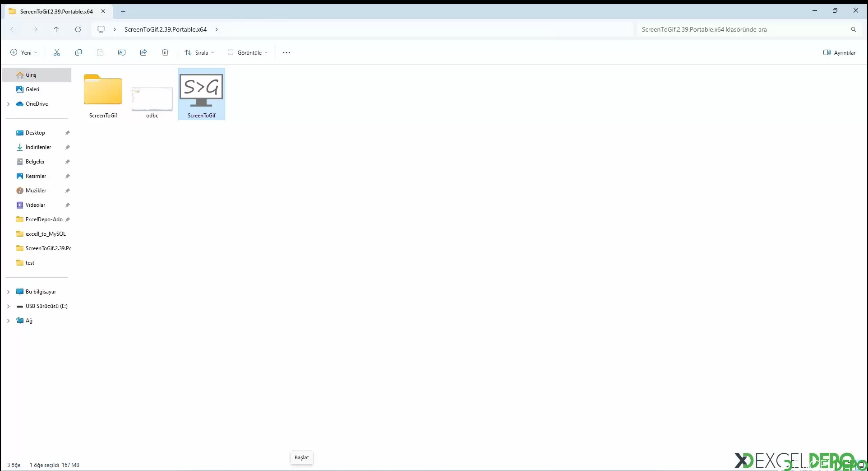Screen dimensions: 868x471
Task: Select the ScreenToGif.2.39.Portable.x64 tab
Action: click(57, 11)
